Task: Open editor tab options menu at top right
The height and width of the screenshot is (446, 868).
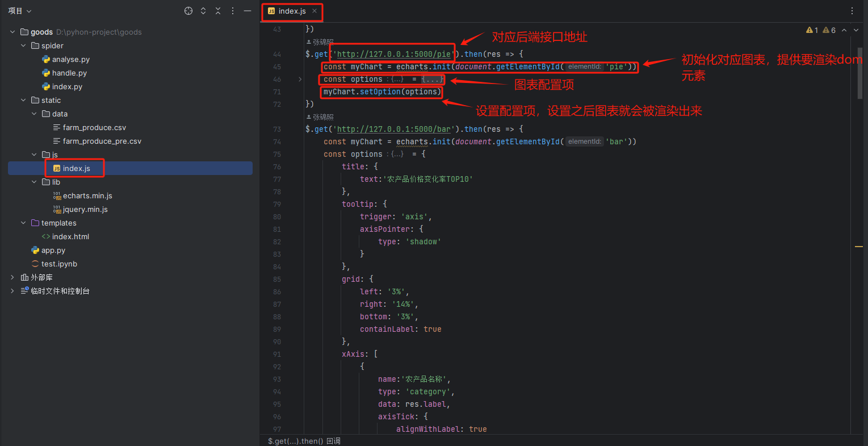Action: click(x=852, y=11)
